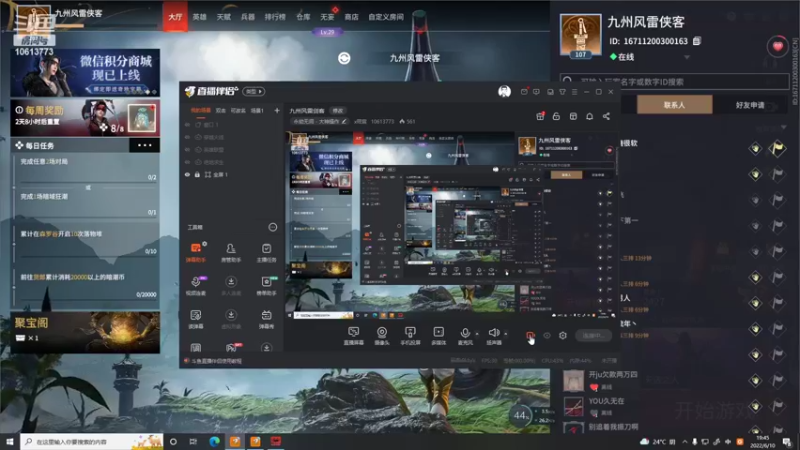Click the friend search input field

click(674, 81)
